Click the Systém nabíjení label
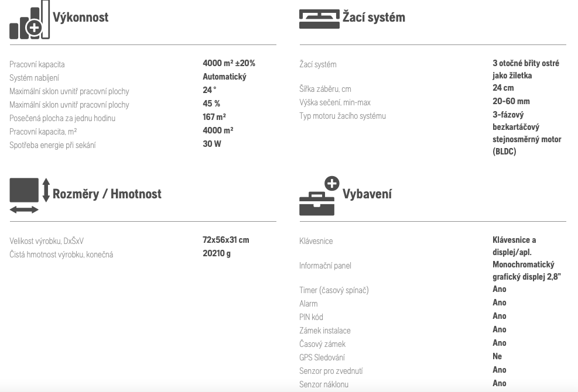This screenshot has height=392, width=578. (35, 78)
